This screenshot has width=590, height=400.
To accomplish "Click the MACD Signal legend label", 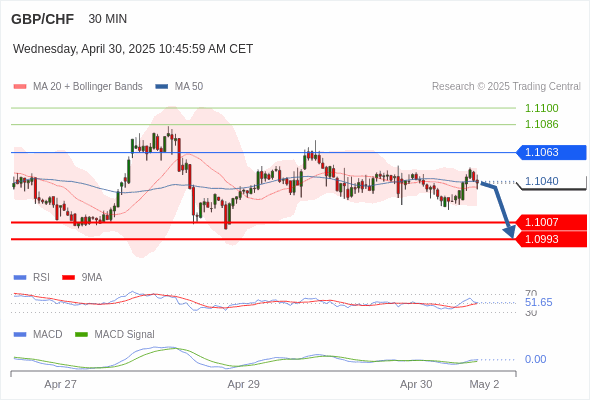I will [125, 335].
